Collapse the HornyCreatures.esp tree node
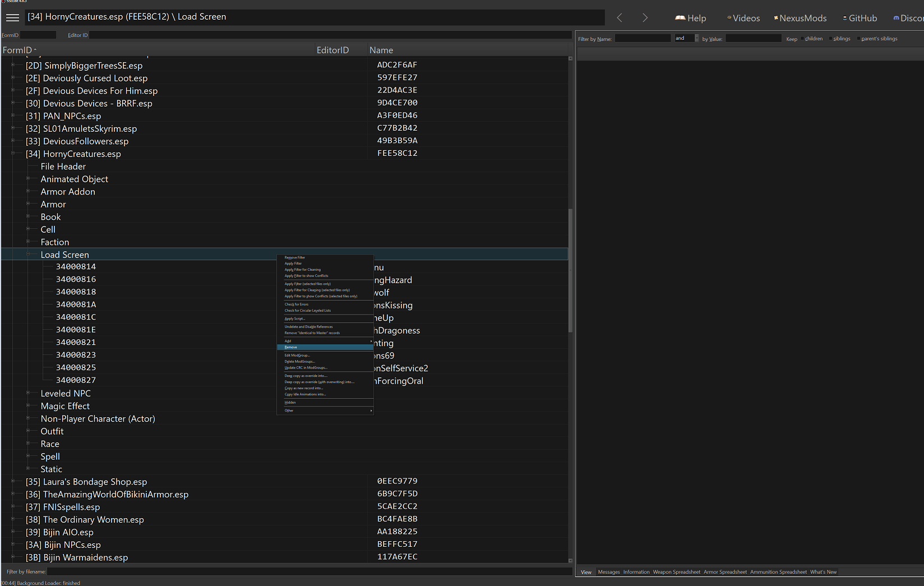This screenshot has width=924, height=586. [13, 154]
